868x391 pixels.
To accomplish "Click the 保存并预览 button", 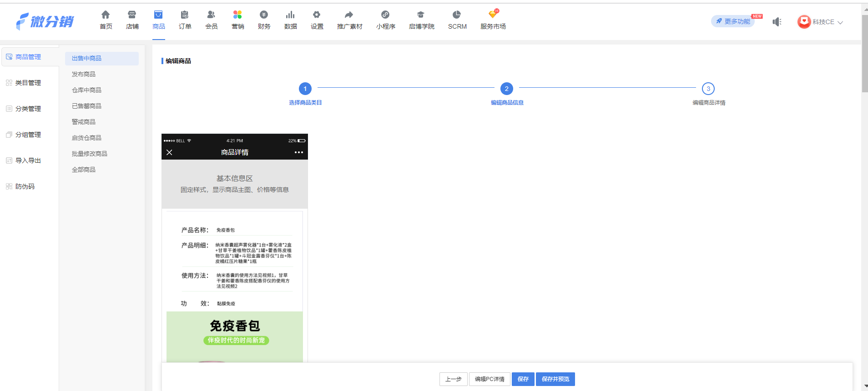I will 555,379.
